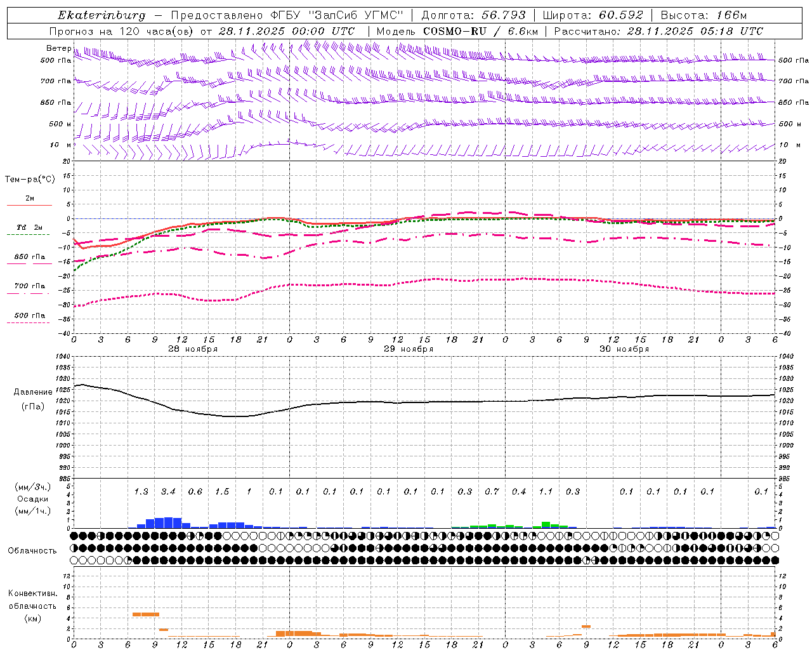Click the 'Высота: 166м' header value

[x=704, y=15]
